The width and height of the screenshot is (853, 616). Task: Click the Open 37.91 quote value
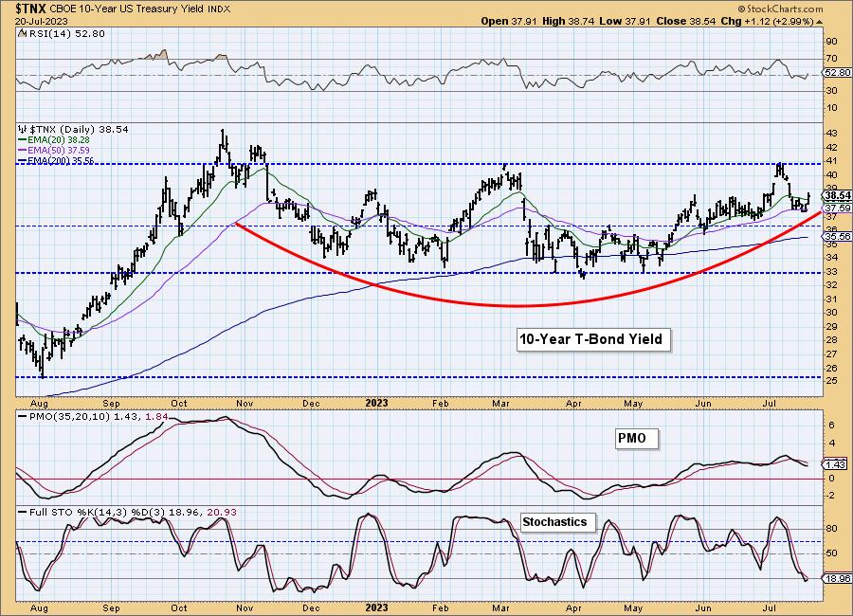point(509,21)
